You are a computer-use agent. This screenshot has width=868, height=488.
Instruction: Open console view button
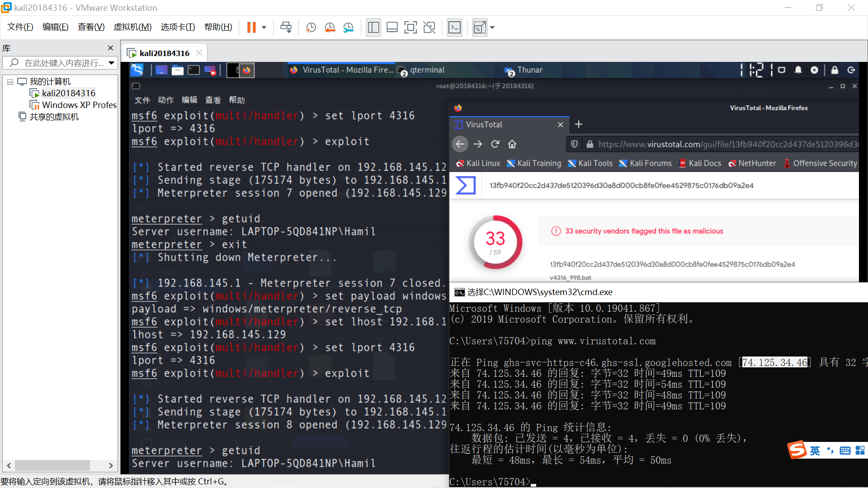454,28
